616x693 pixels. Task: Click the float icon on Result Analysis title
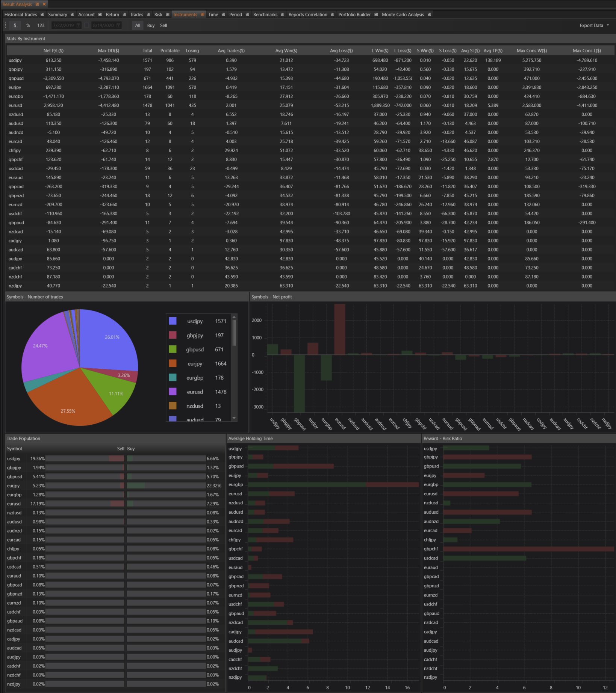click(37, 4)
